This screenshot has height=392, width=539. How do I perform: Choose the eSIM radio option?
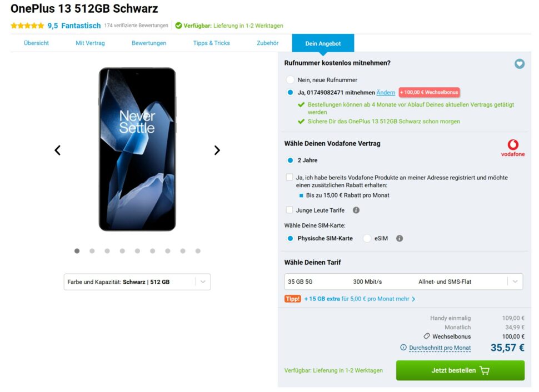[x=367, y=239]
